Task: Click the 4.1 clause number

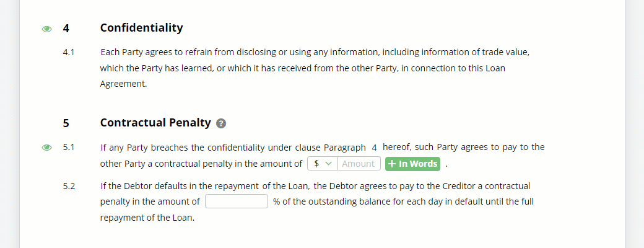Action: click(69, 53)
